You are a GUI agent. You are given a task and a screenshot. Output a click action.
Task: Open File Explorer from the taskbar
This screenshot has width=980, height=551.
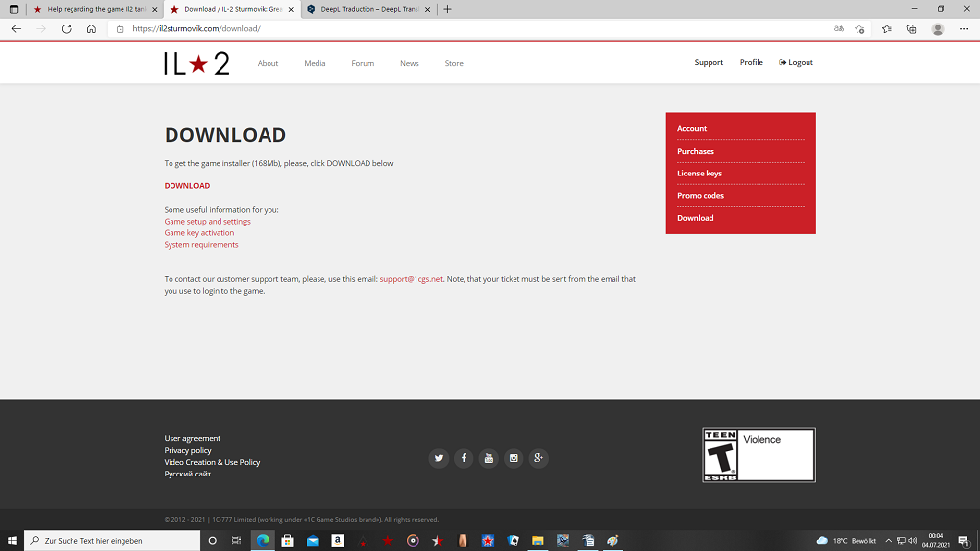click(537, 540)
